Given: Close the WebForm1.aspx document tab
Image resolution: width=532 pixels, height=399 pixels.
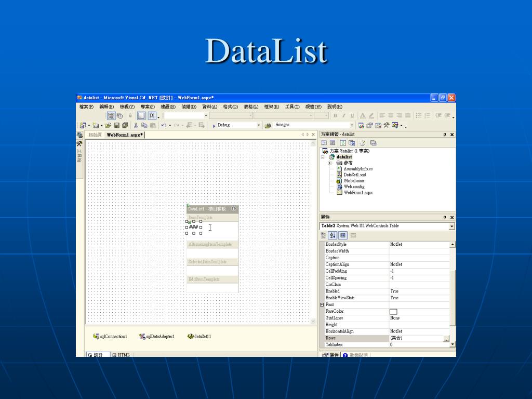Looking at the screenshot, I should coord(313,135).
